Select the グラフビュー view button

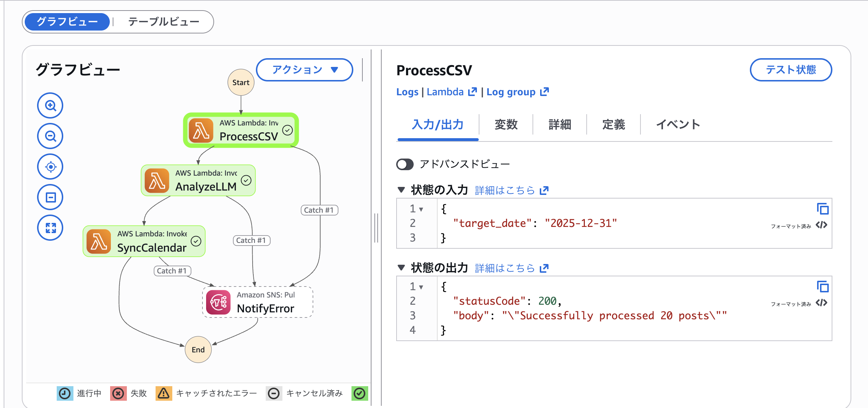[x=67, y=22]
